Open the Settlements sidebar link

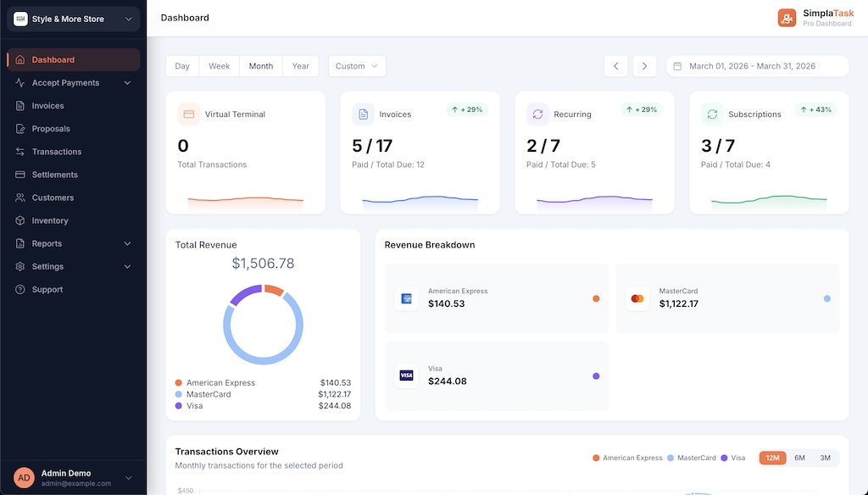pyautogui.click(x=73, y=175)
